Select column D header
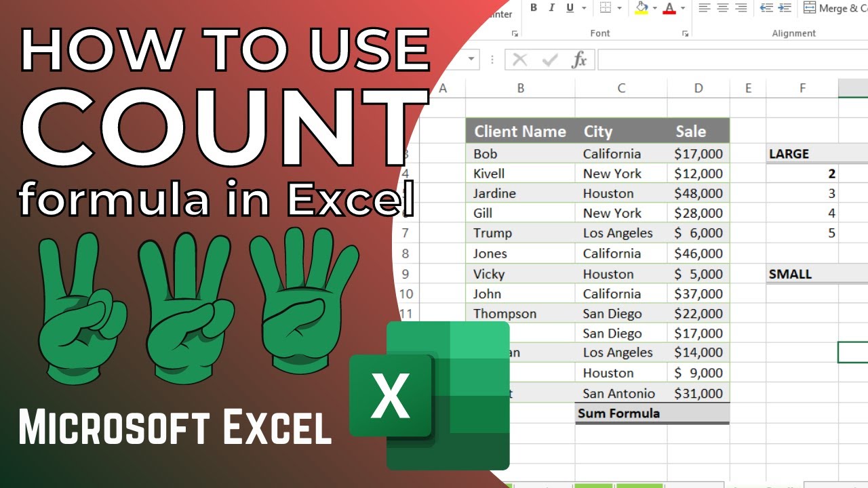This screenshot has width=868, height=488. (698, 88)
